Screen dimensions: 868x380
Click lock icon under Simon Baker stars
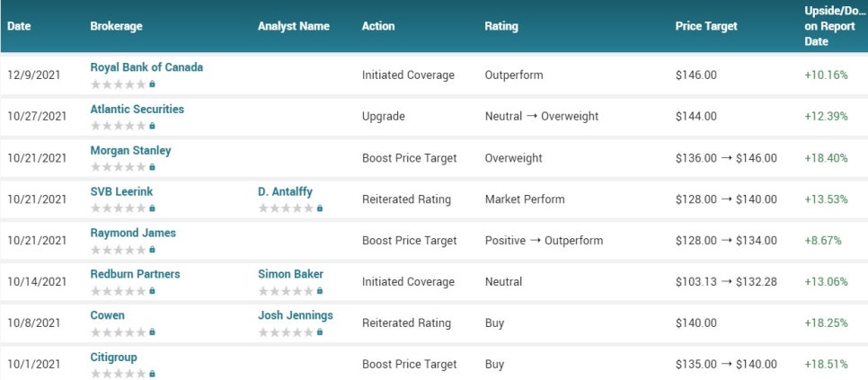(319, 291)
